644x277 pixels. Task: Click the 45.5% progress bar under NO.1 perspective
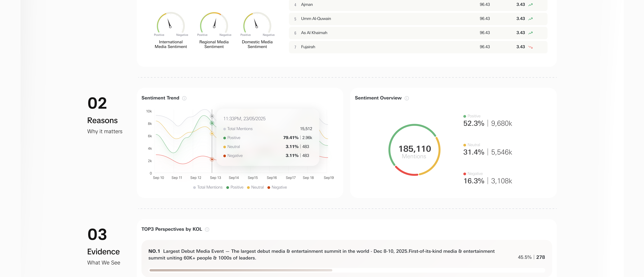pos(347,270)
